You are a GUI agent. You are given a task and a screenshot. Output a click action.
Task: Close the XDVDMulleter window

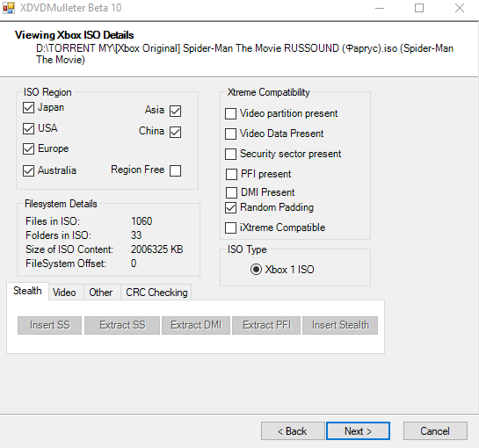point(460,8)
